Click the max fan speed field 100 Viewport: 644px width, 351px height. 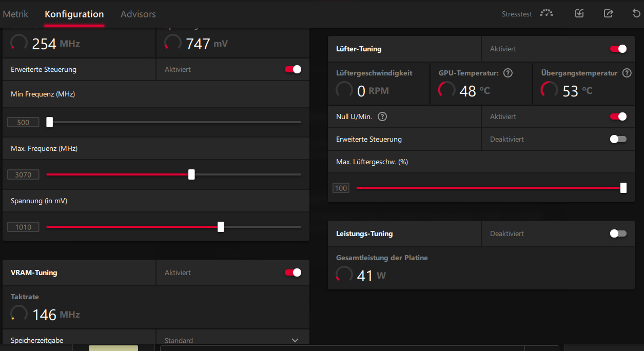click(x=341, y=188)
